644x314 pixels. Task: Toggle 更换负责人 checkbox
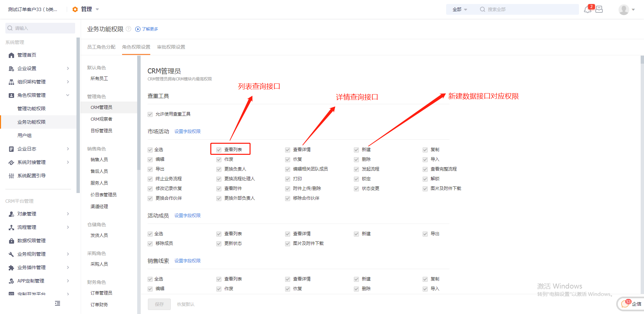(219, 169)
